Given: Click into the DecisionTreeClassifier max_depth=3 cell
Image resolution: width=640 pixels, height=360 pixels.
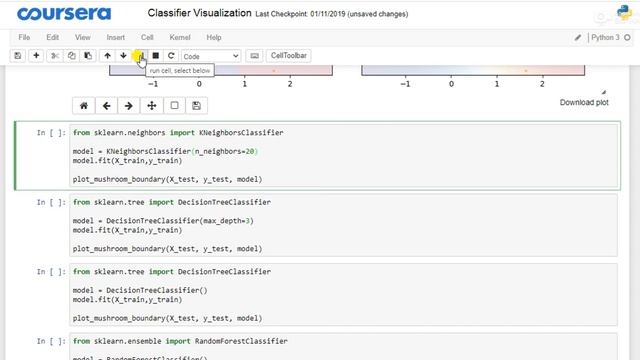Looking at the screenshot, I should tap(343, 225).
